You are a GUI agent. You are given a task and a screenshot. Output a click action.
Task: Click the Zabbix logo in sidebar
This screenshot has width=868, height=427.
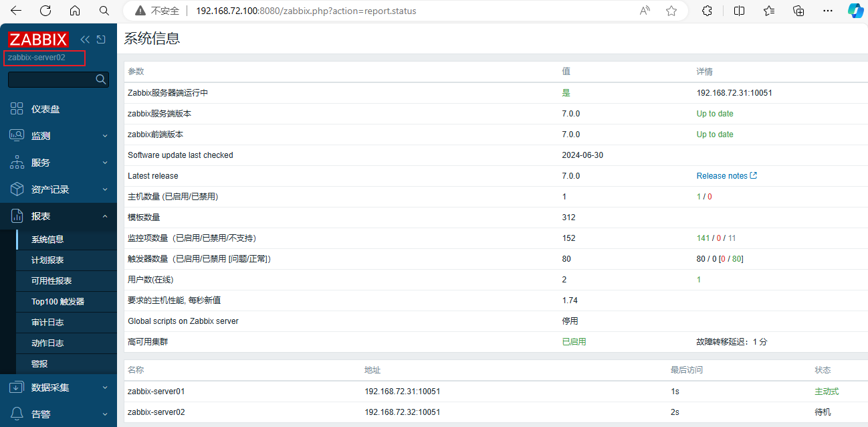[38, 39]
